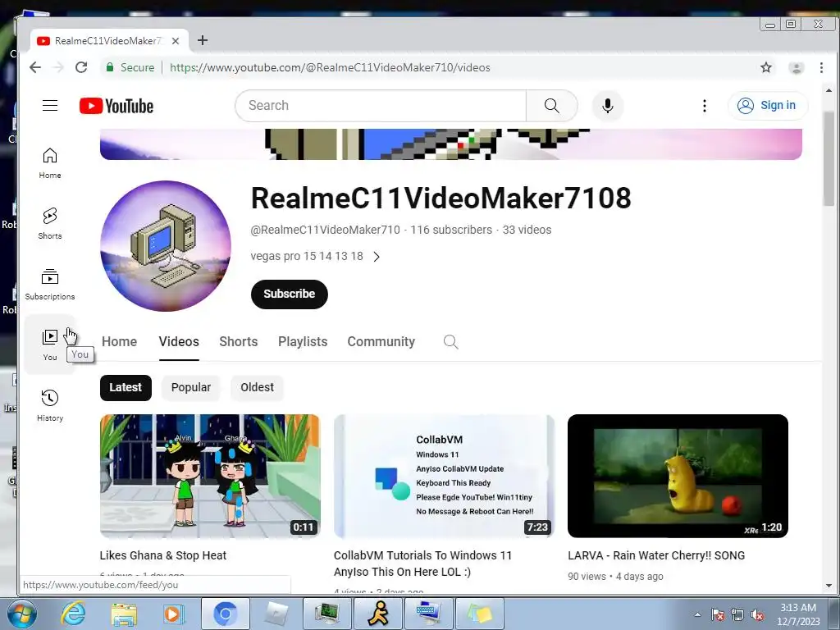840x630 pixels.
Task: Show hidden system tray icons
Action: click(x=697, y=615)
